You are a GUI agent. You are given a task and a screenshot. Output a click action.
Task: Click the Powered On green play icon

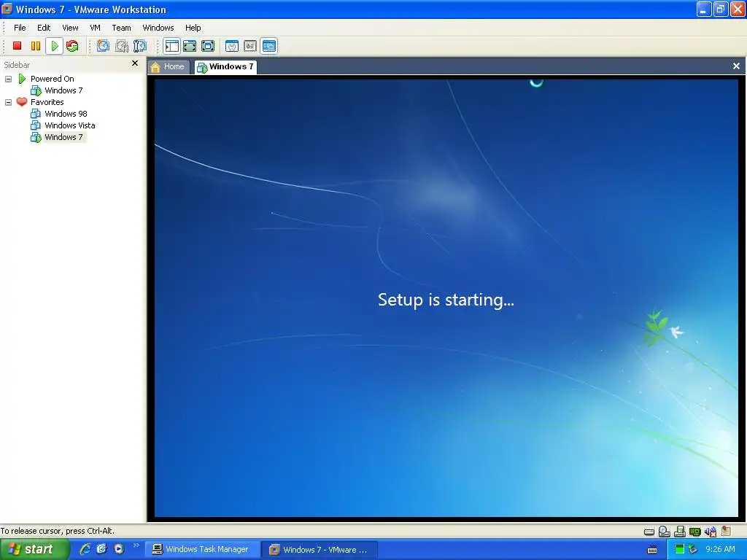tap(22, 79)
